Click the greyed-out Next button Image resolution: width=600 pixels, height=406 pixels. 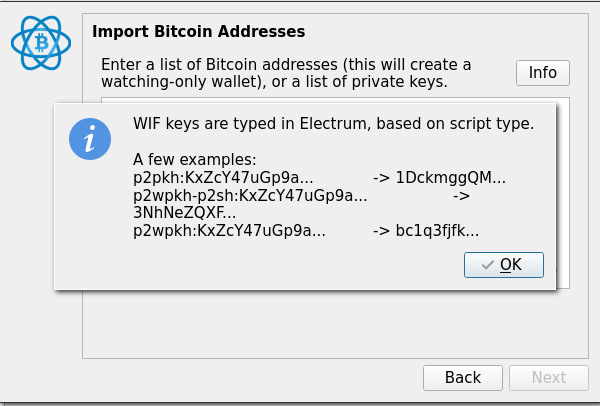(x=549, y=377)
